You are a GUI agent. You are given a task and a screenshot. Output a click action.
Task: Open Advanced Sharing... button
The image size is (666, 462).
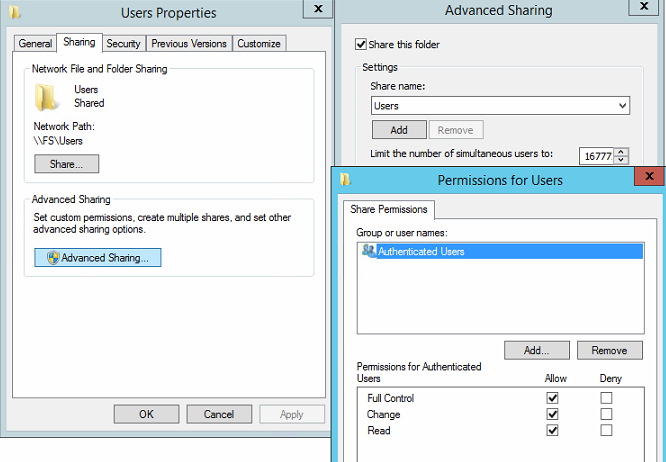tap(98, 258)
